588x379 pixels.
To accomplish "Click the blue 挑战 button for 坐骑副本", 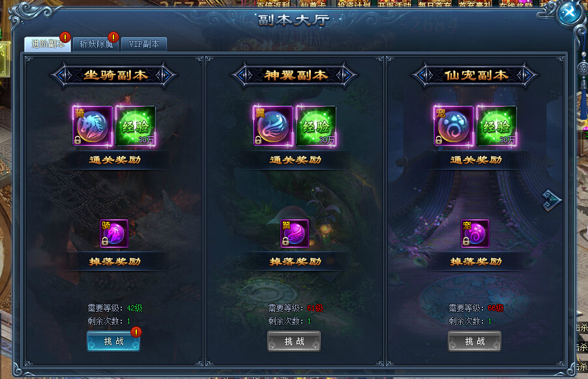I will point(113,341).
